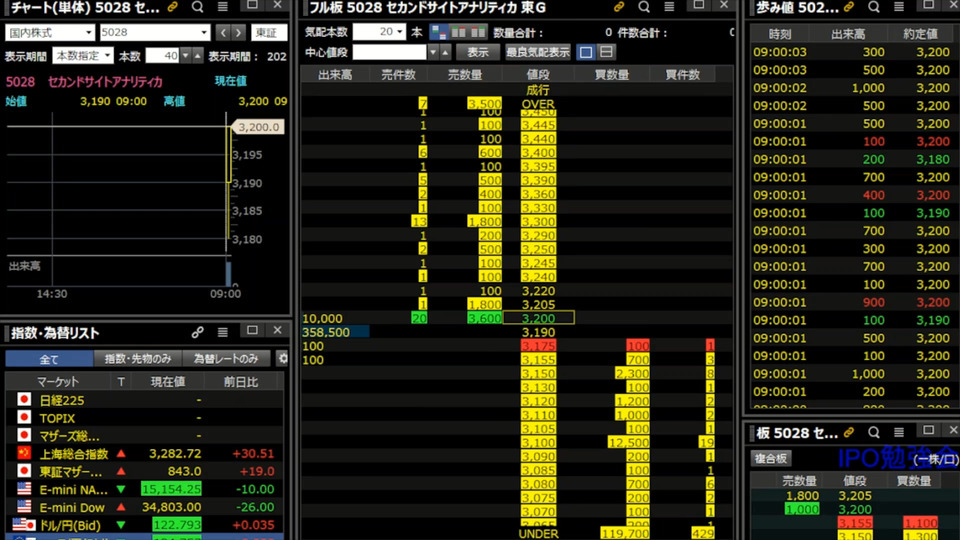This screenshot has width=960, height=540.
Task: Open 本数指定 display period dropdown
Action: pos(83,56)
